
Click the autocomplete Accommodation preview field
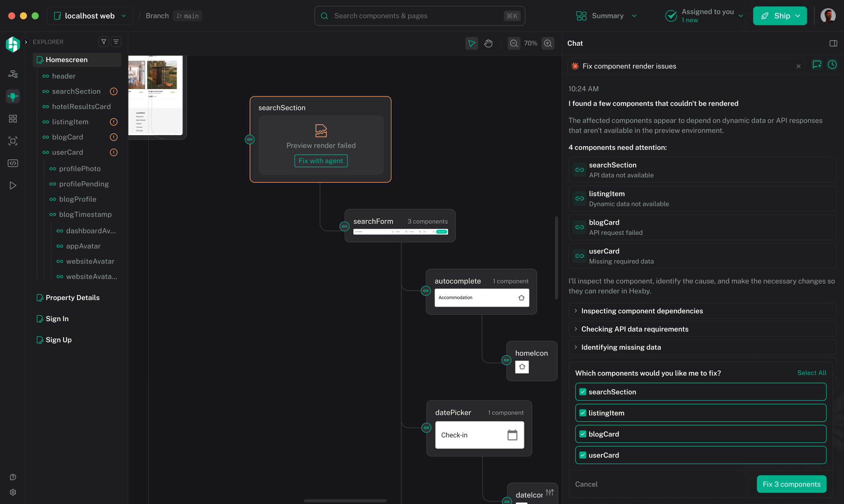point(482,298)
